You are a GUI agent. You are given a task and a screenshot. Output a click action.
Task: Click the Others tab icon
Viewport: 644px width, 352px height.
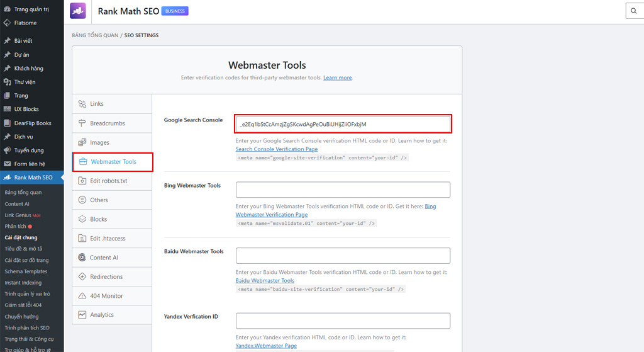(x=82, y=200)
